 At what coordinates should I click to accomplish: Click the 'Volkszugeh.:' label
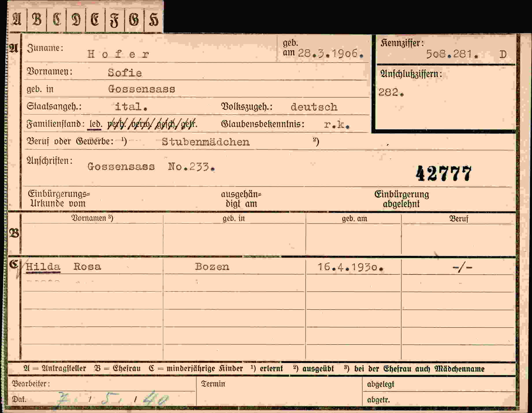tap(247, 107)
